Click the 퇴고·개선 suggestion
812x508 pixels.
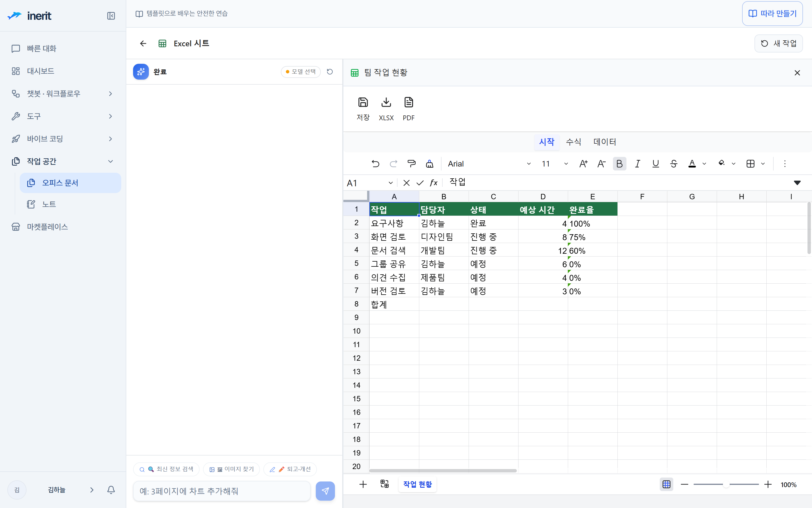[290, 469]
